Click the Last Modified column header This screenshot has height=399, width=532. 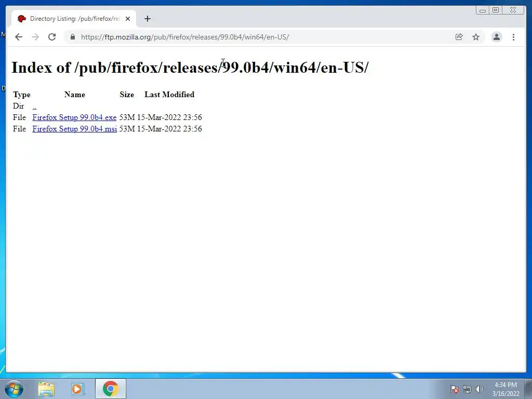[x=169, y=95]
